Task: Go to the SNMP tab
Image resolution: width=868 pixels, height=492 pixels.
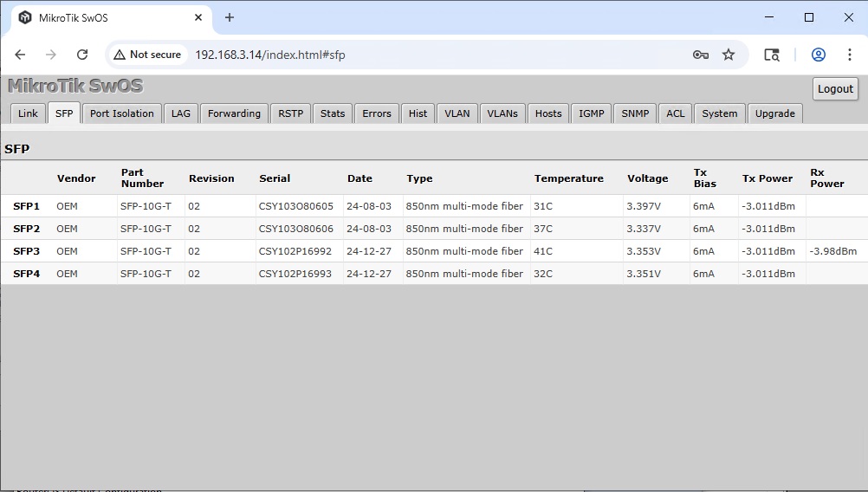Action: 635,113
